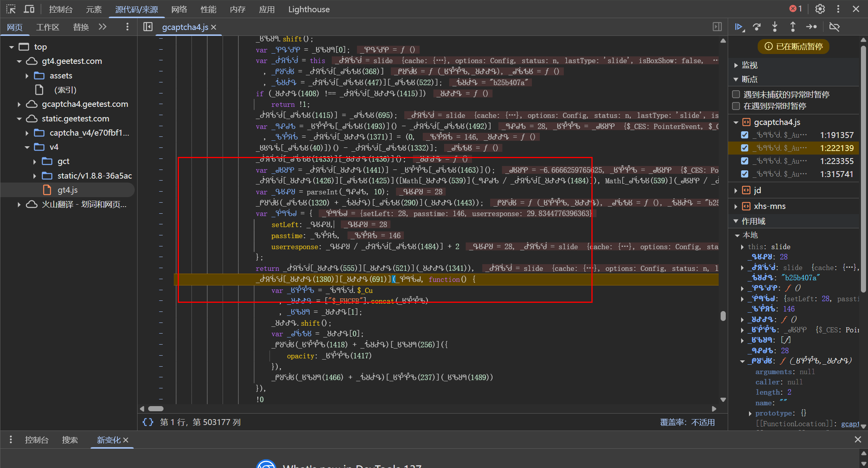This screenshot has height=468, width=868.
Task: Click the red error count badge
Action: [796, 9]
